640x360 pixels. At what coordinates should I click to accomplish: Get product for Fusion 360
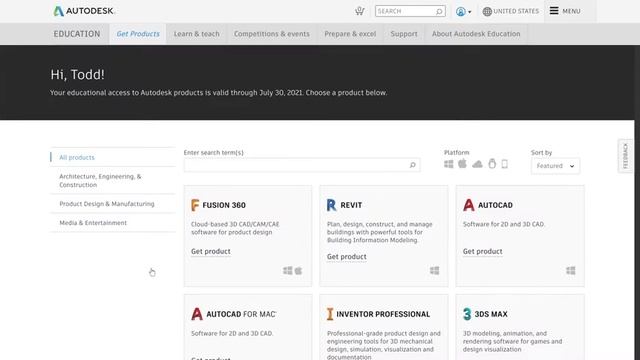click(211, 251)
